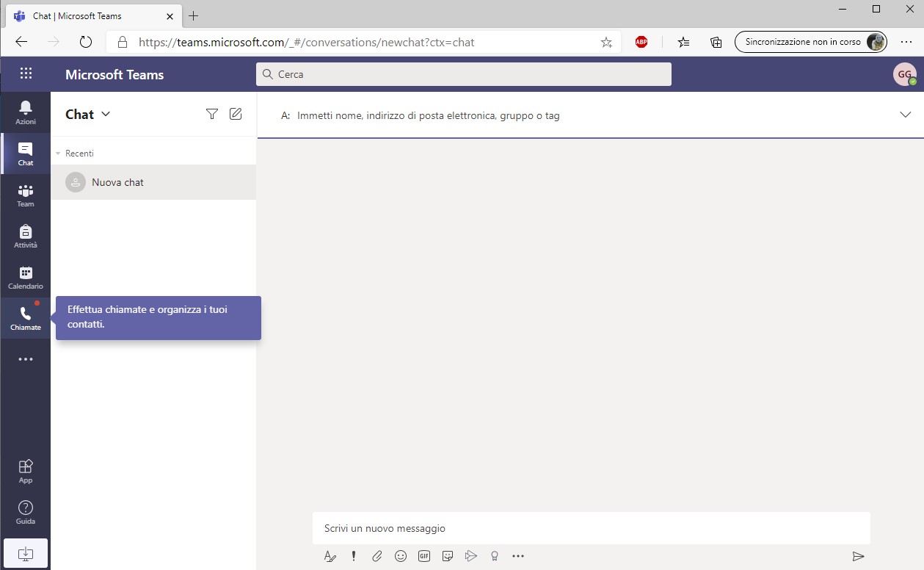Click the Stream video icon in composer

coord(471,556)
